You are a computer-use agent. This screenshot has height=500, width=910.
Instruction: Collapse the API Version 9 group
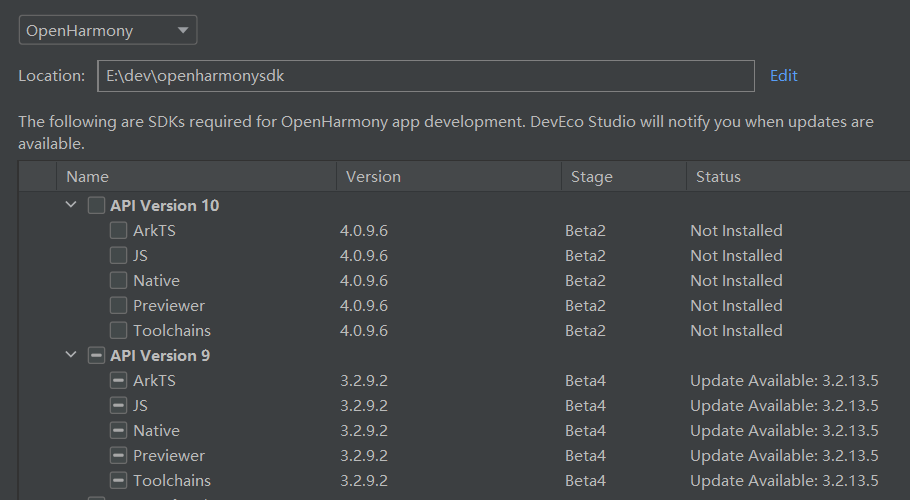click(x=71, y=354)
